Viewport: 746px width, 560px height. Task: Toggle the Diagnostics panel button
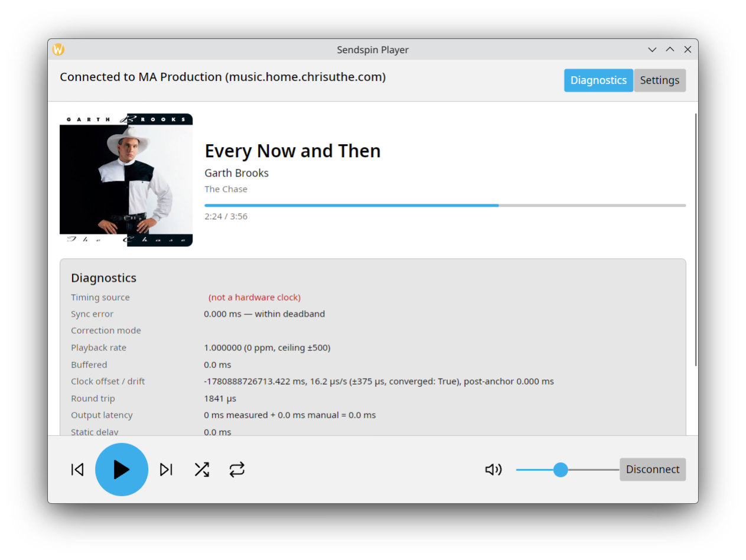point(598,80)
